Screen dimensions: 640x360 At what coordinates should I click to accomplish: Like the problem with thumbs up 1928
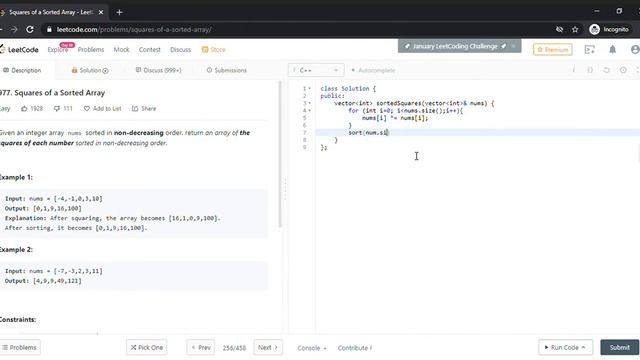pyautogui.click(x=32, y=109)
